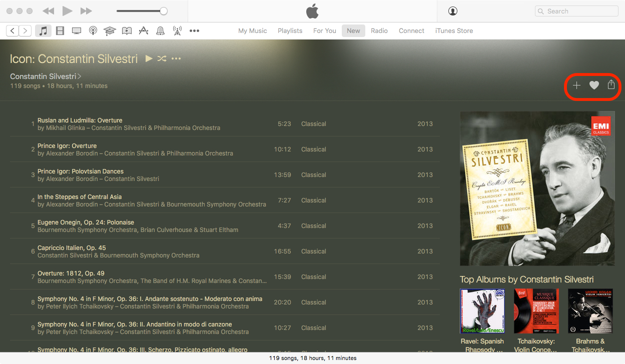Adjust the volume slider knob

click(x=164, y=11)
